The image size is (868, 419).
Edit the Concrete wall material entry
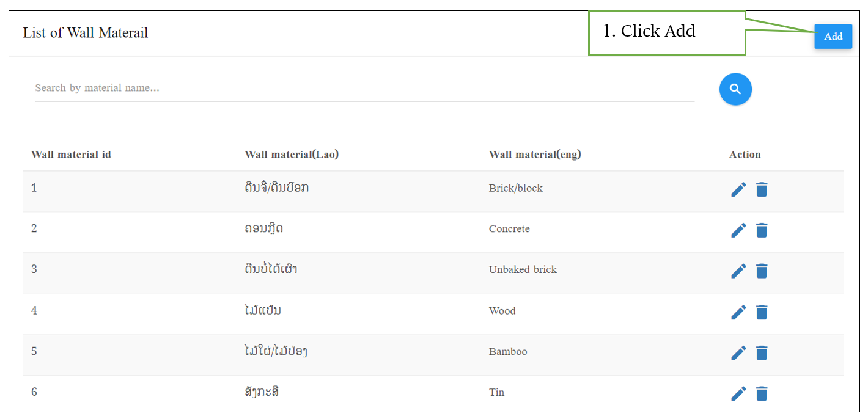(738, 230)
